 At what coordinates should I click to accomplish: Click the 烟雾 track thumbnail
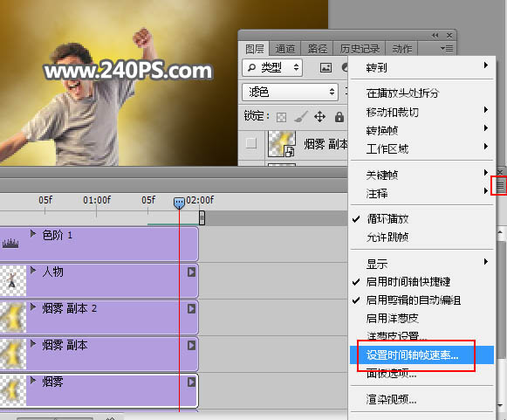pos(13,390)
